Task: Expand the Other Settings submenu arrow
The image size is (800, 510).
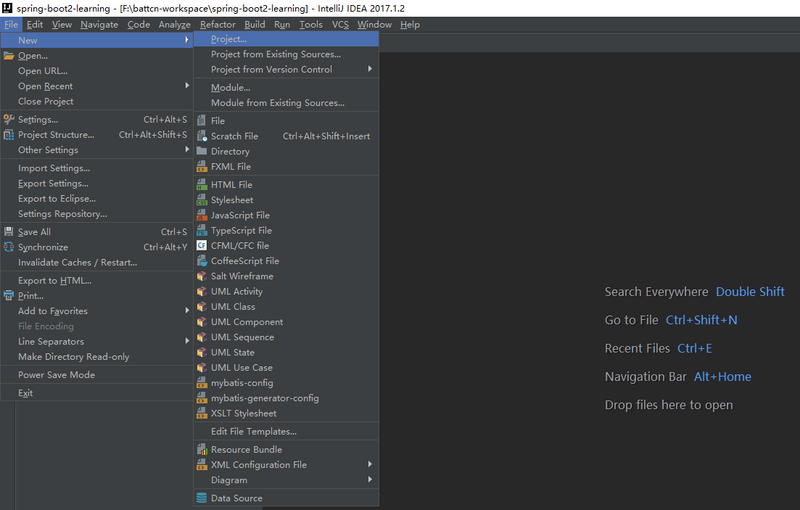Action: 187,149
